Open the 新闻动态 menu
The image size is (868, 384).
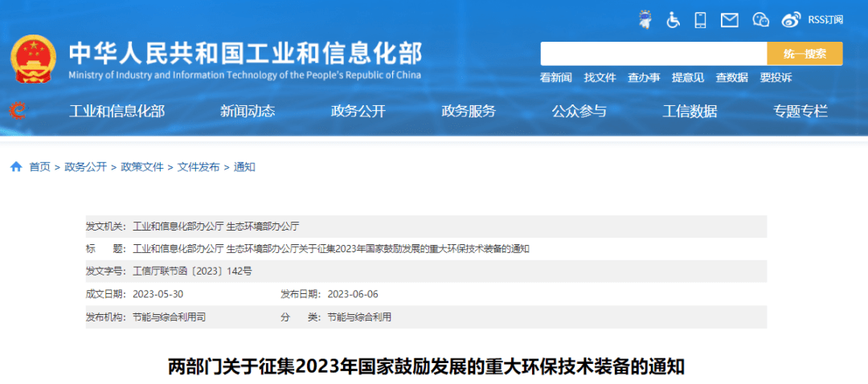coord(248,112)
